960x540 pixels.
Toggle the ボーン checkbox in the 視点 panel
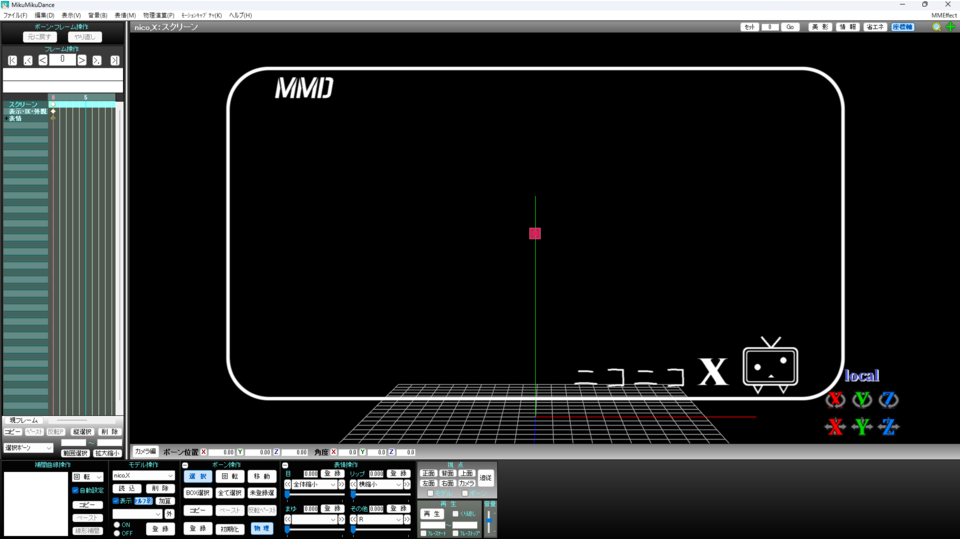465,493
